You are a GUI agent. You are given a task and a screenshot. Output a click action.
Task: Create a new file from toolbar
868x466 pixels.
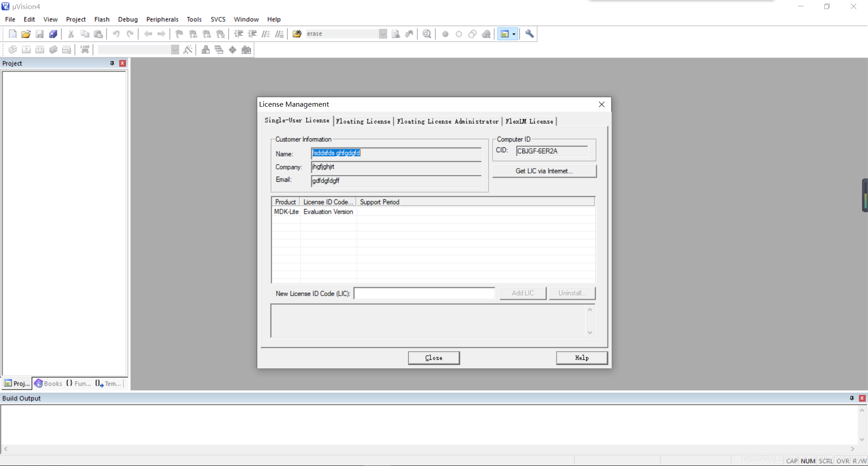[x=13, y=34]
